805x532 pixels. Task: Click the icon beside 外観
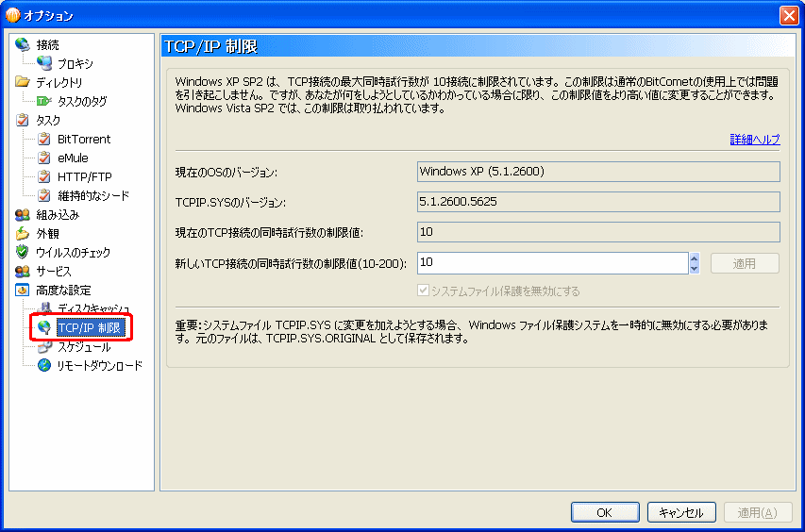coord(22,233)
